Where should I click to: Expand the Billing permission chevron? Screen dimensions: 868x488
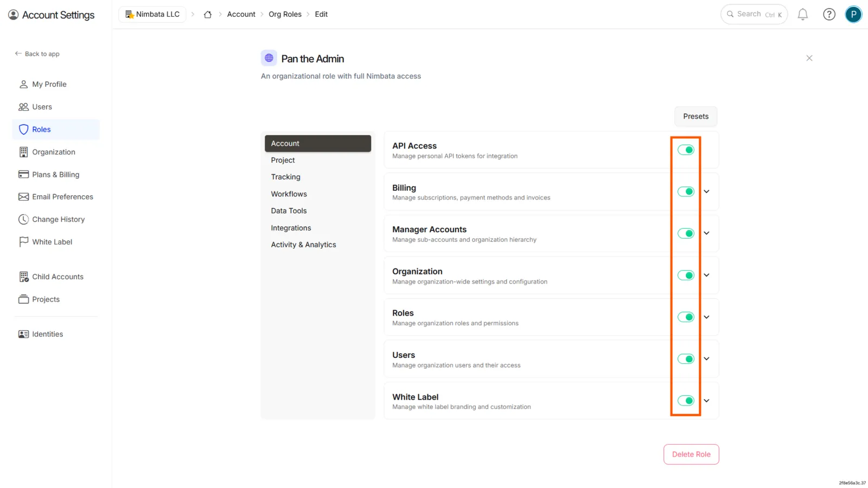[x=706, y=191]
